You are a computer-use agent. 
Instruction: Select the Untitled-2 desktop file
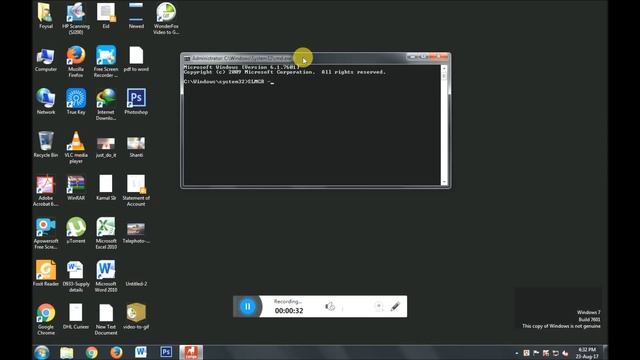[x=136, y=283]
